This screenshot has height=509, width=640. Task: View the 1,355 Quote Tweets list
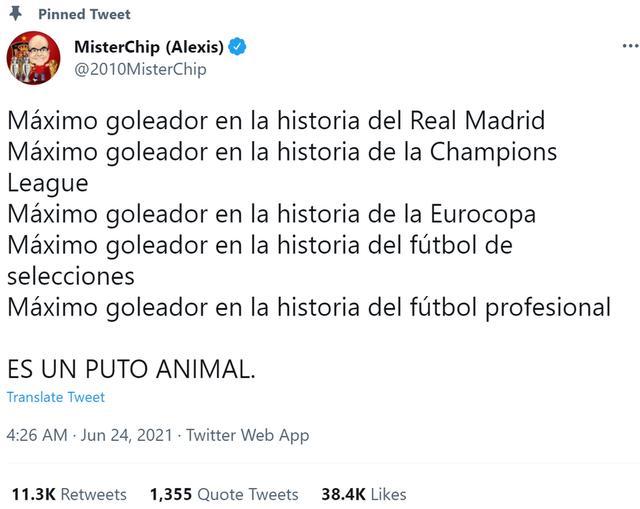(x=224, y=494)
